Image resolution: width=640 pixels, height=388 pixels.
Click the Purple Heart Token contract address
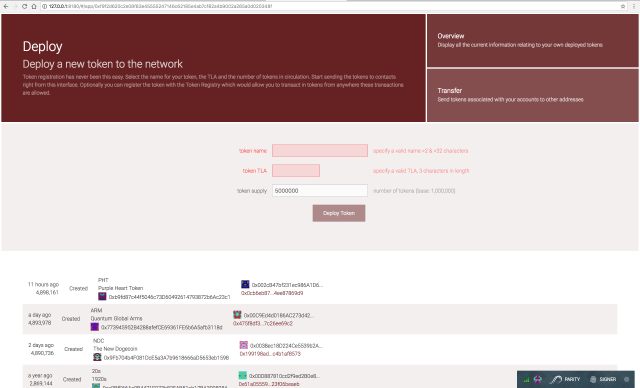[169, 297]
